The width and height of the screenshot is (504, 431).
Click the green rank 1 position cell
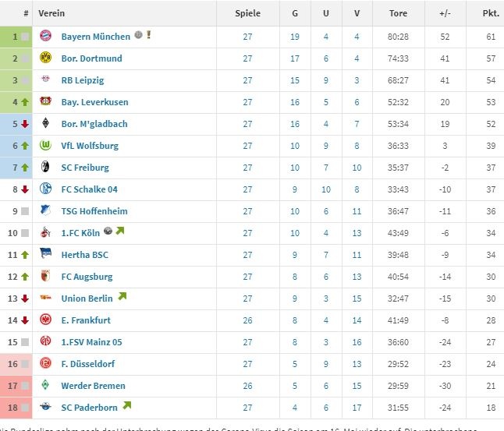[x=16, y=36]
